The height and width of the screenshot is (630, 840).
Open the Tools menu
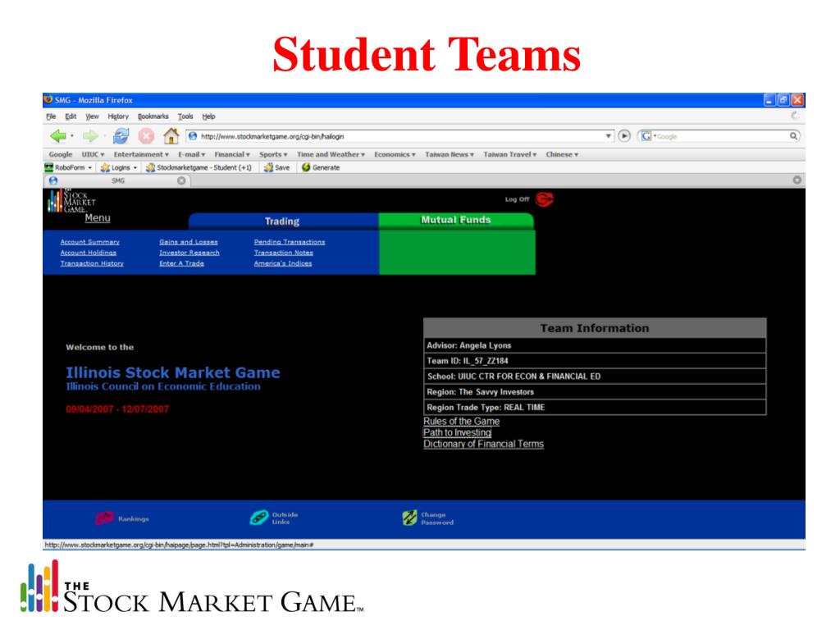pos(185,116)
